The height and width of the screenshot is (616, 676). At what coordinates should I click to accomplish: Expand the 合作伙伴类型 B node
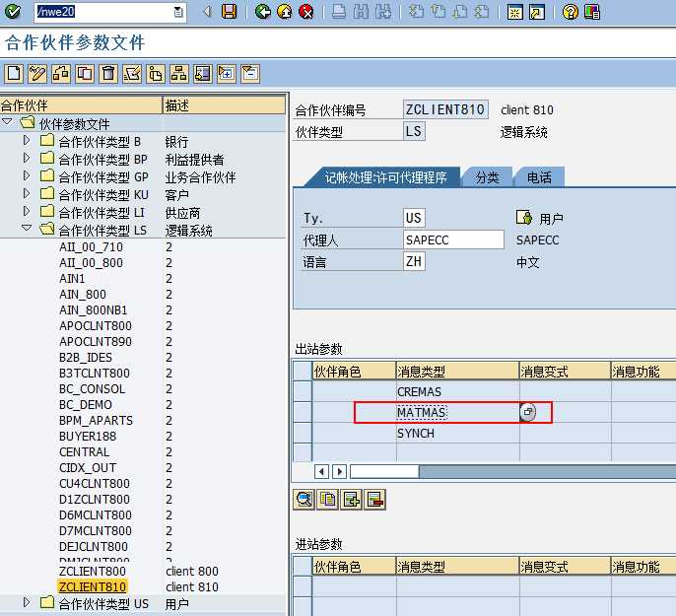(x=27, y=140)
